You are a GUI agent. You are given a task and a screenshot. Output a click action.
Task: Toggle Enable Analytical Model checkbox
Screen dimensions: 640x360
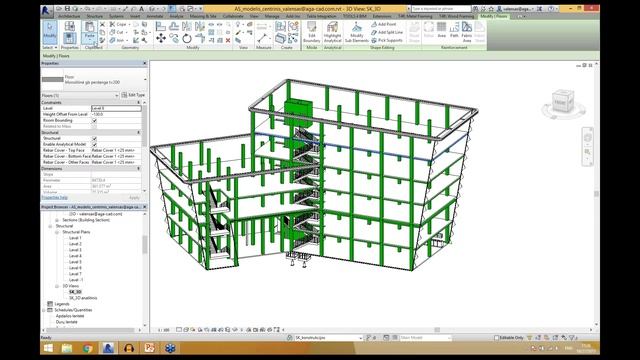(x=94, y=144)
